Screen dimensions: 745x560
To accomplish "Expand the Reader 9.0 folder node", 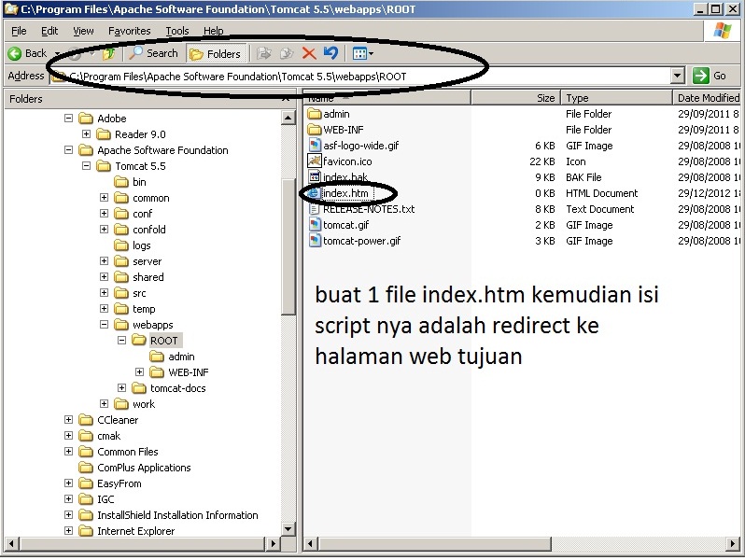I will pos(86,134).
